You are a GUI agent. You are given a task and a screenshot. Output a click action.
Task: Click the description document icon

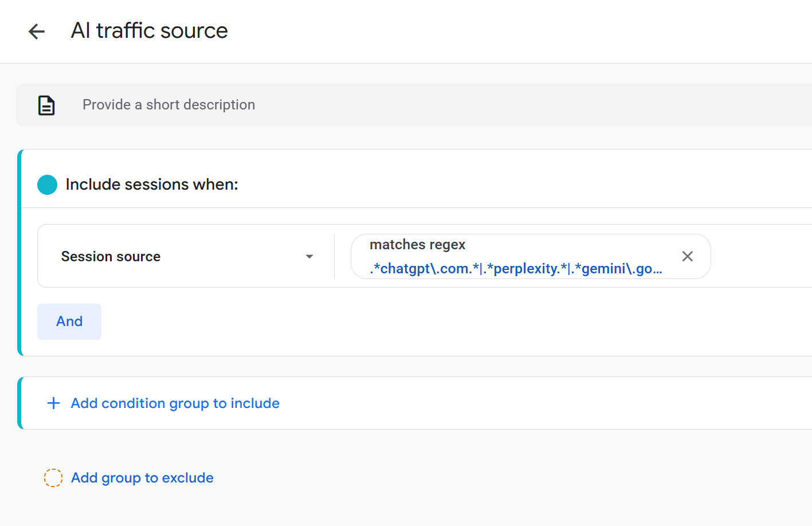click(x=46, y=105)
